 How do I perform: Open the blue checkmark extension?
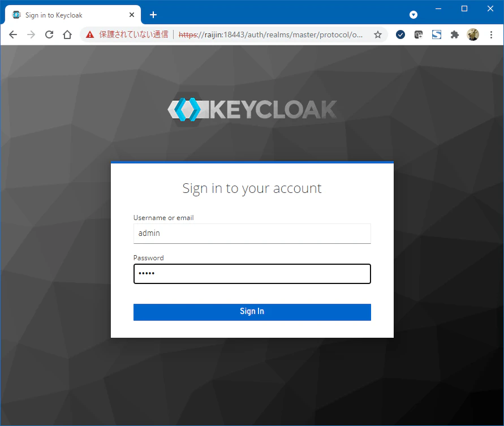[x=400, y=35]
